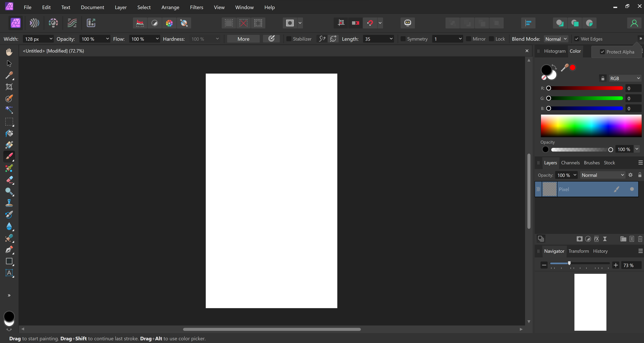Select the active Paint Brush tool
Image resolution: width=644 pixels, height=343 pixels.
coord(9,156)
